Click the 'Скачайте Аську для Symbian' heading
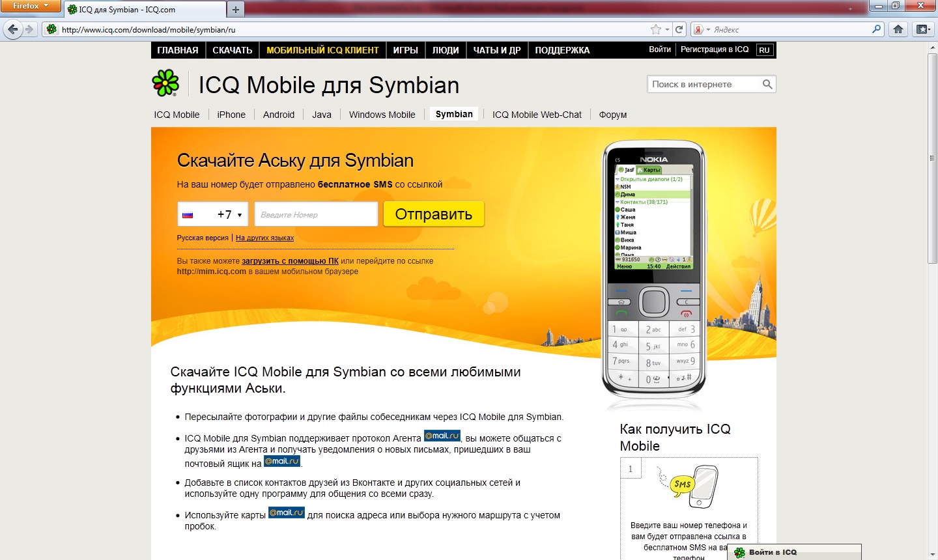Image resolution: width=938 pixels, height=560 pixels. pyautogui.click(x=295, y=160)
